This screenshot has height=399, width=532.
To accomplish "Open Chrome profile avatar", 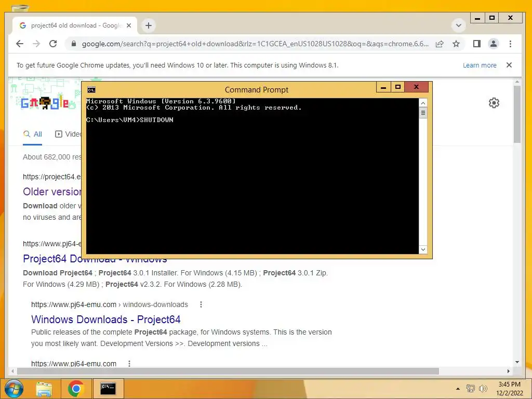I will coord(494,44).
